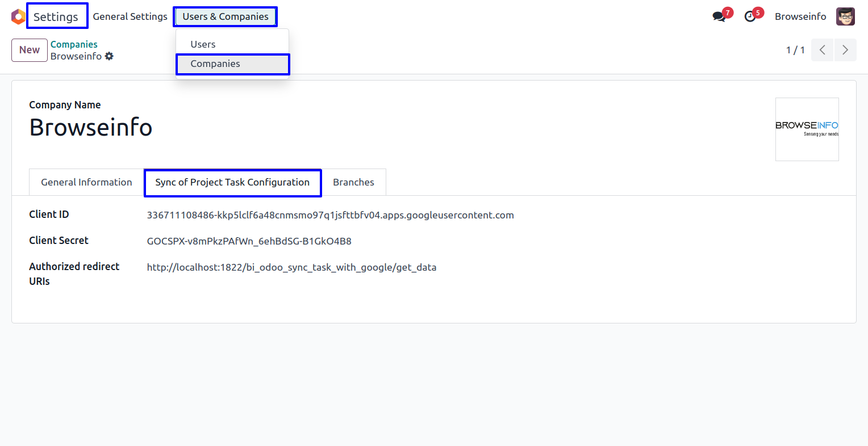868x446 pixels.
Task: Open the General Settings menu
Action: tap(130, 16)
